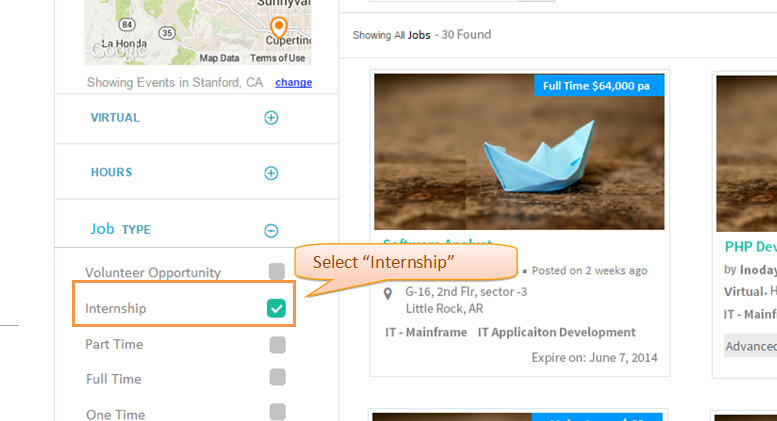Open the IT Applicaiton Development tag
The image size is (777, 421).
pos(556,332)
